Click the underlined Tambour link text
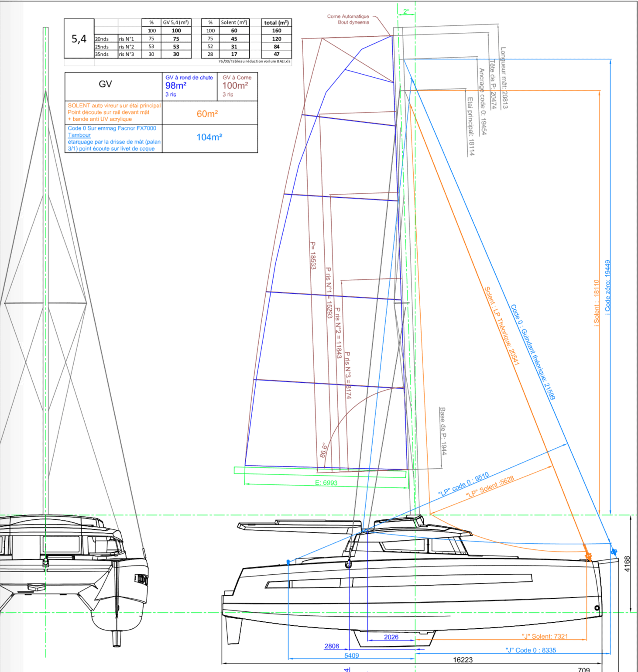This screenshot has width=638, height=672. [x=79, y=135]
